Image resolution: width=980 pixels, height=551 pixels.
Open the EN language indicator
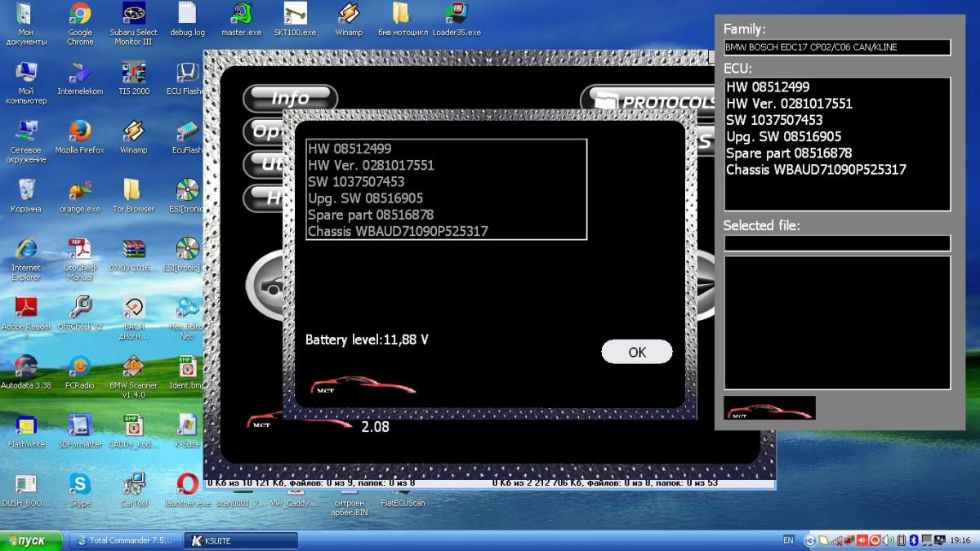click(788, 540)
